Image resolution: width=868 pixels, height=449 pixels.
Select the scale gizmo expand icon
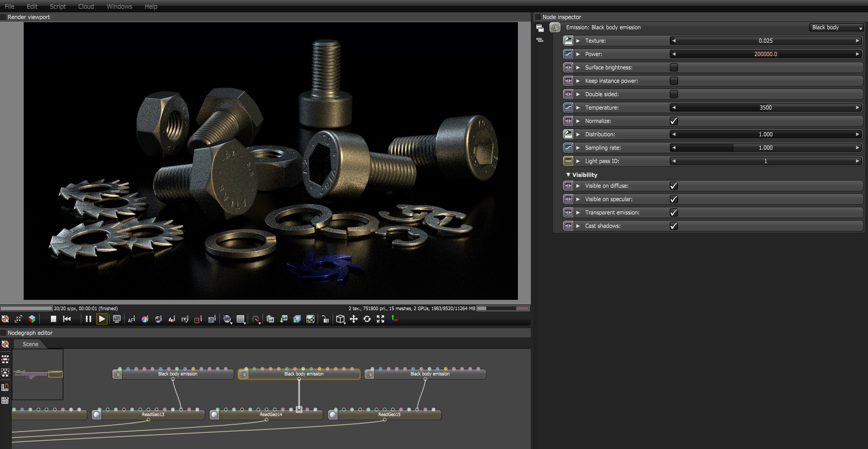[380, 319]
